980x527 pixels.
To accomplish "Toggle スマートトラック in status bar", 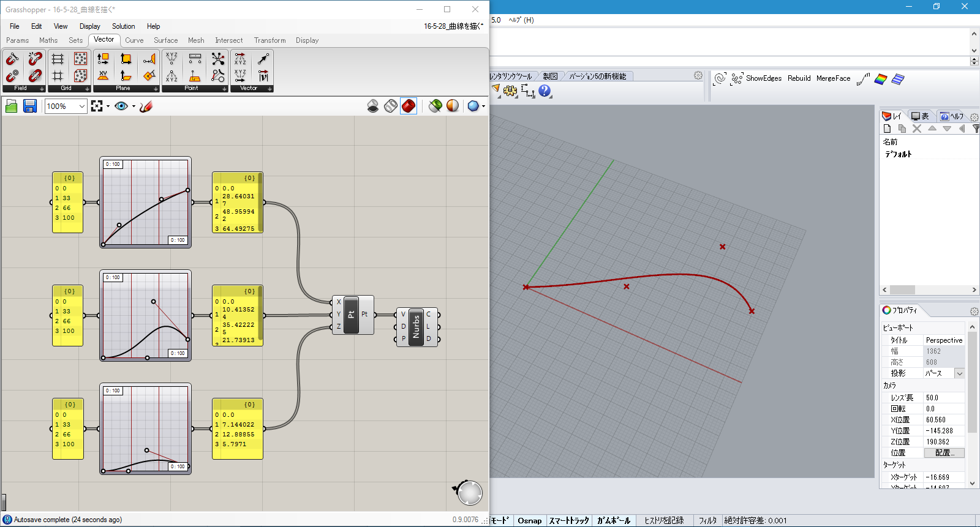I will (x=569, y=520).
